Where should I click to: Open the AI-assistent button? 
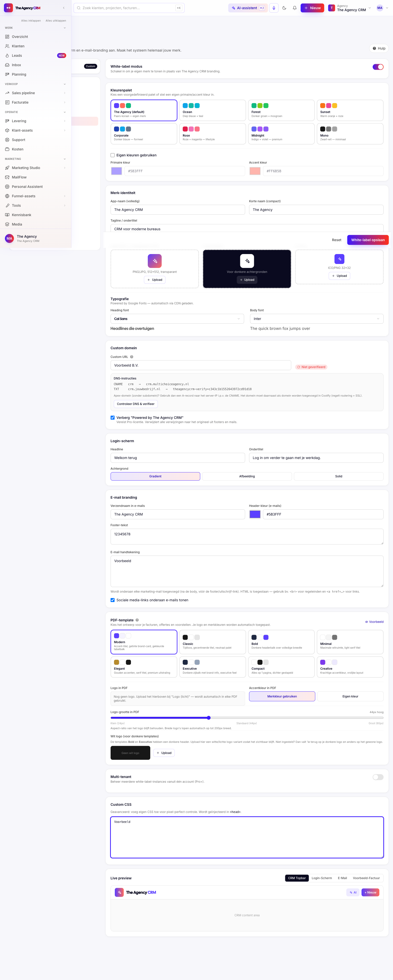[x=248, y=8]
